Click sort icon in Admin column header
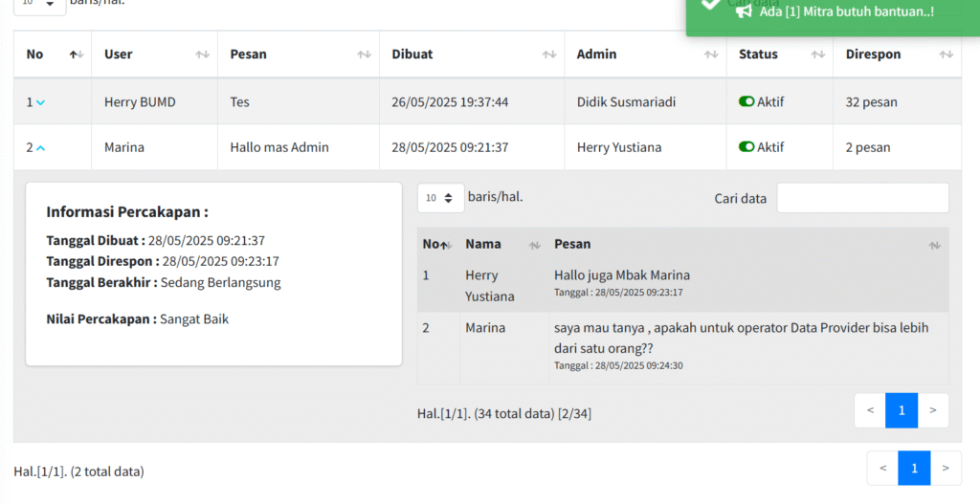 pyautogui.click(x=710, y=55)
